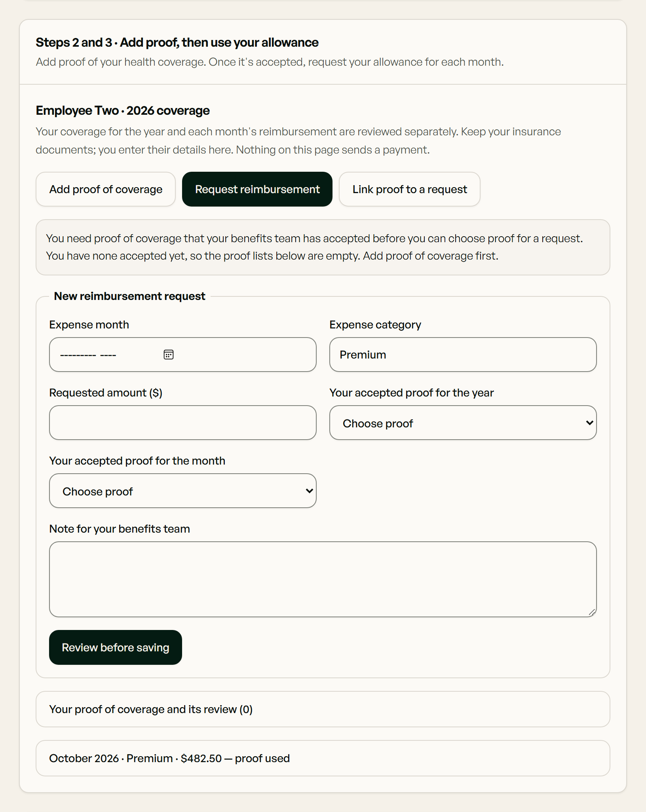
Task: Click the New reimbursement request legend
Action: (129, 296)
